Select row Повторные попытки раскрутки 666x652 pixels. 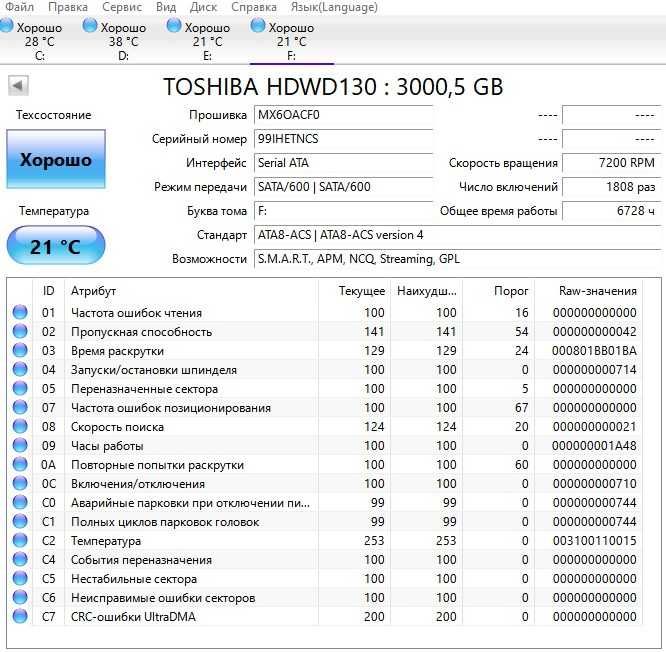point(325,465)
